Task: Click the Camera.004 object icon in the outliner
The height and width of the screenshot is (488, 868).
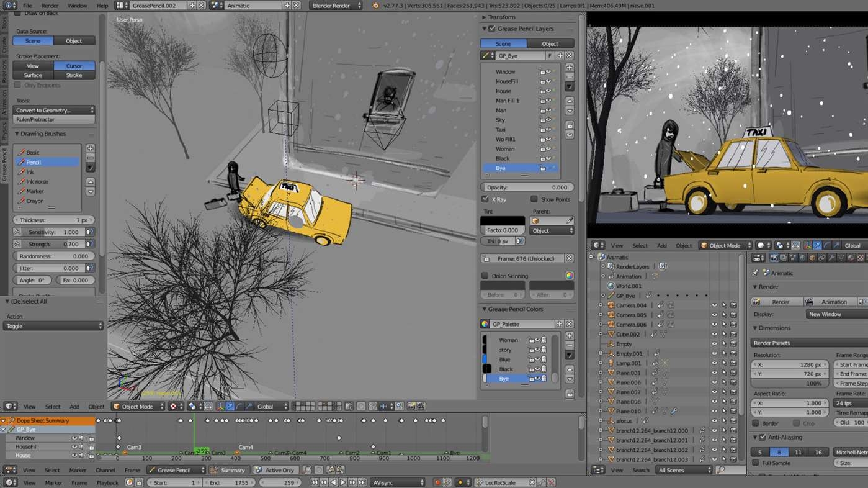Action: point(610,305)
